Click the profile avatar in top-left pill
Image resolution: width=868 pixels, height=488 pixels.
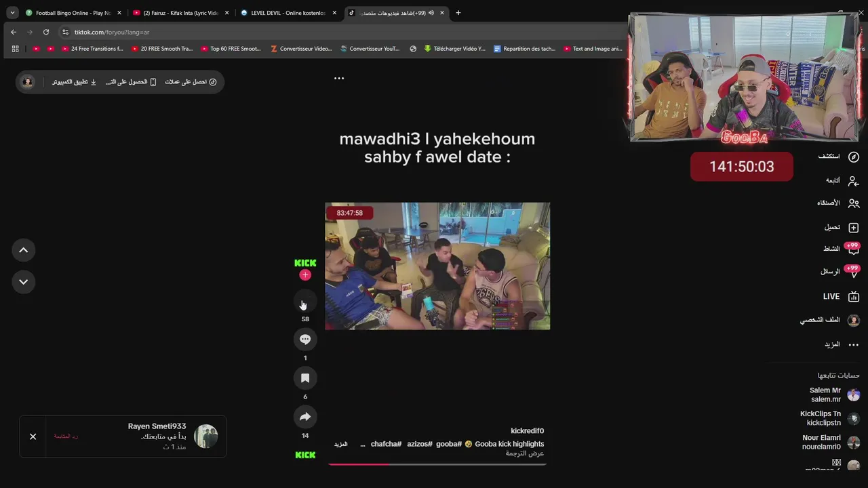tap(27, 82)
